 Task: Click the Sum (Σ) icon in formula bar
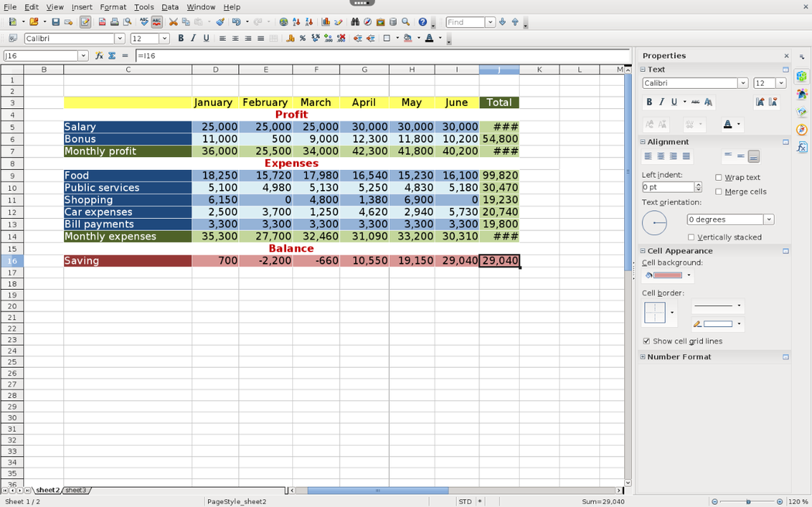[x=112, y=56]
